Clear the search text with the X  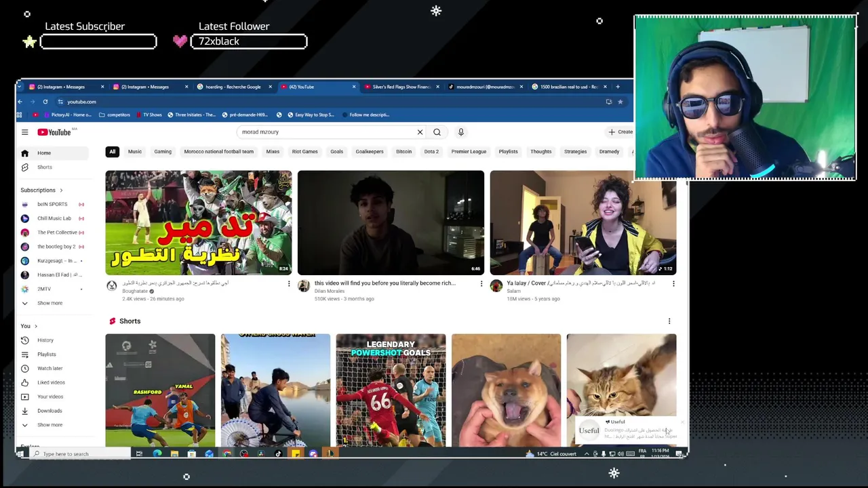(x=420, y=132)
